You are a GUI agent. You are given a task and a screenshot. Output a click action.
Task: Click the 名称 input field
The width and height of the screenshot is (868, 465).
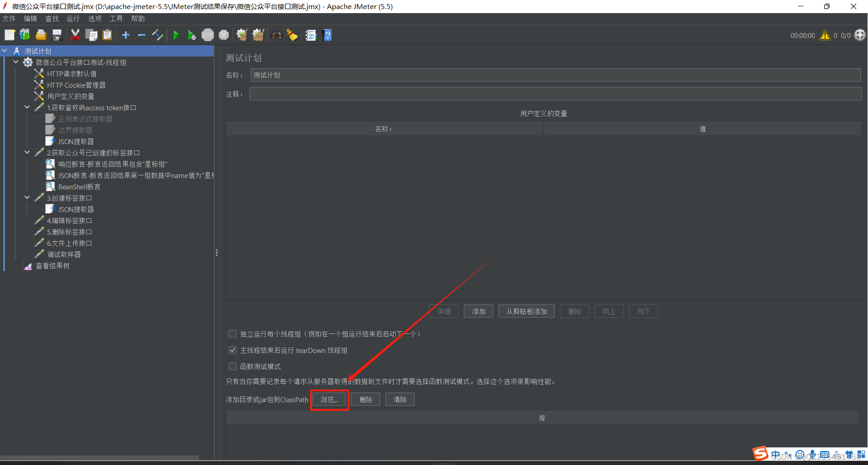(556, 75)
